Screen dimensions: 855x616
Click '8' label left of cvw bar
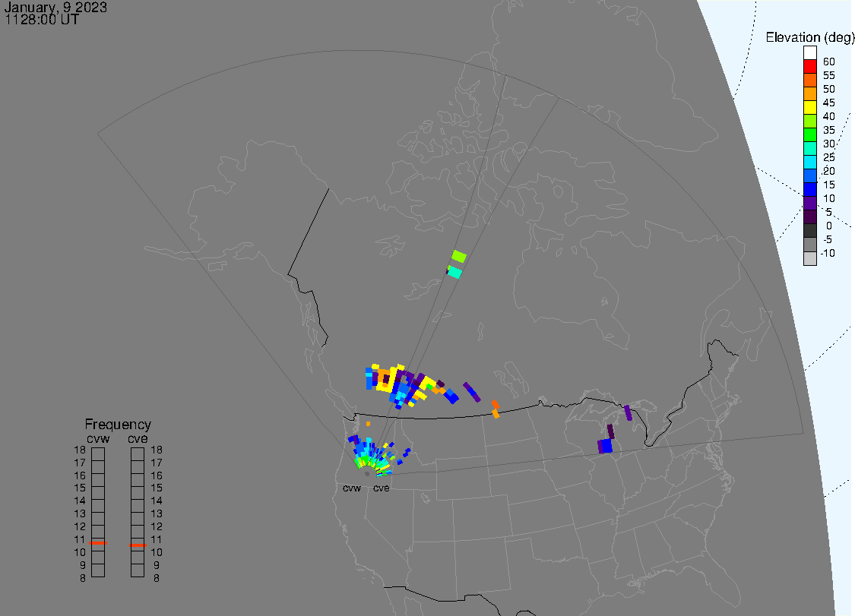(83, 578)
